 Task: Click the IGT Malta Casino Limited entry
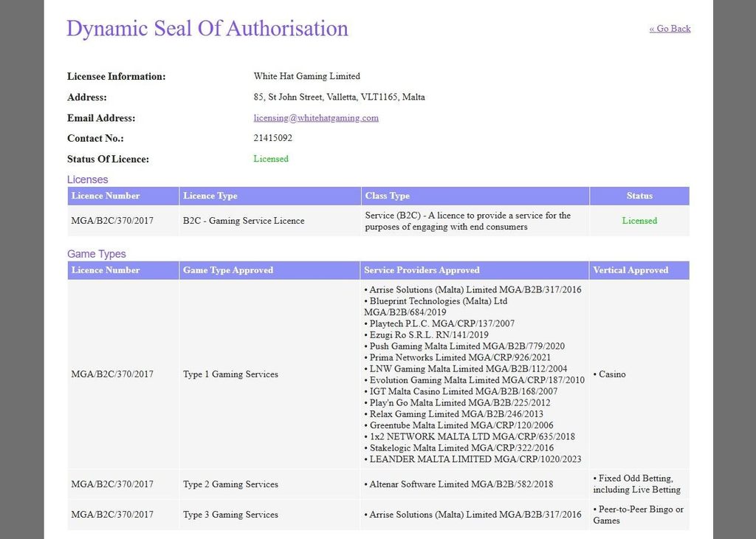461,391
